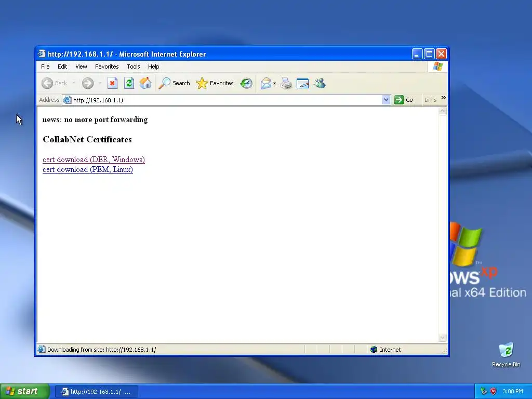The image size is (532, 399).
Task: Maximize the Internet Explorer window
Action: pyautogui.click(x=429, y=54)
